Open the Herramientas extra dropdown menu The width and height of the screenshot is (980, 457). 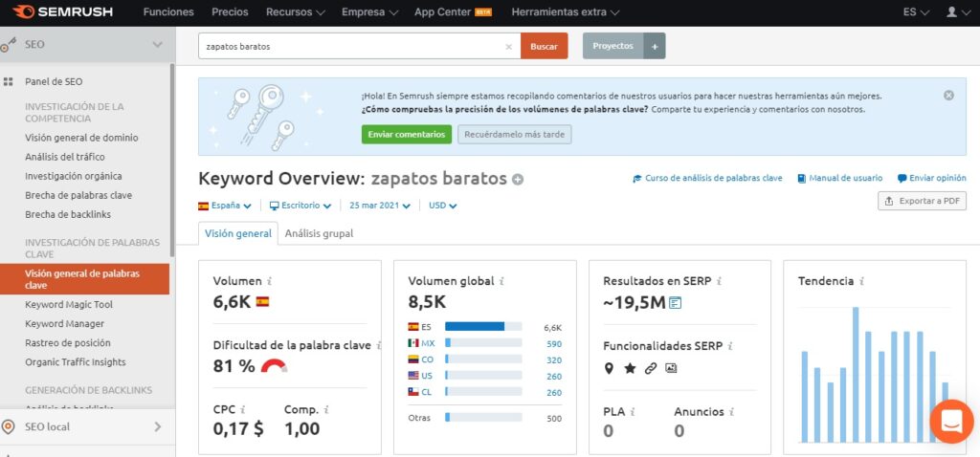(566, 11)
